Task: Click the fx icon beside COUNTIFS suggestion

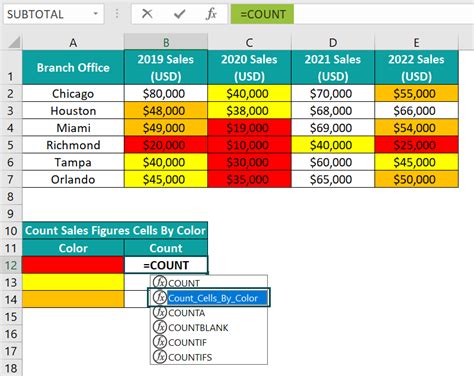Action: pyautogui.click(x=160, y=356)
